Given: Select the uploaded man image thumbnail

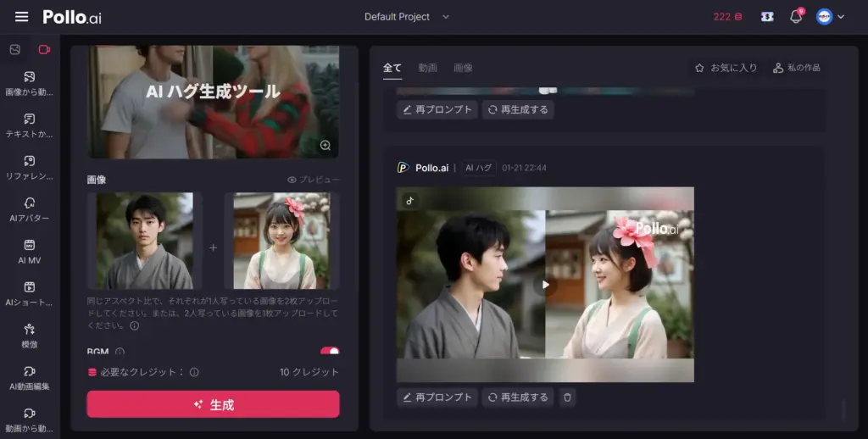Looking at the screenshot, I should click(144, 241).
